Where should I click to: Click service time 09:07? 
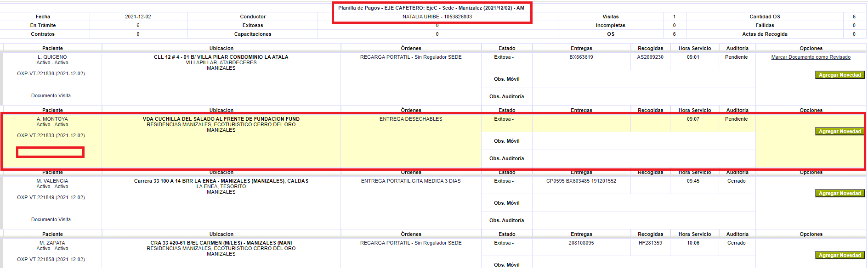[693, 119]
